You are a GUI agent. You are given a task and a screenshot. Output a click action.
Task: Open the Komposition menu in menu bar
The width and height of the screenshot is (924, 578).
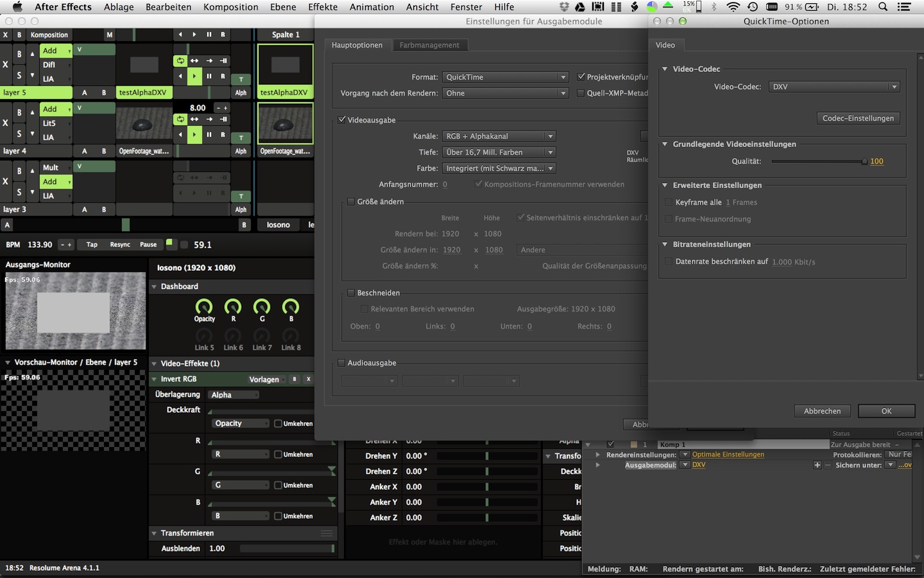click(x=230, y=7)
